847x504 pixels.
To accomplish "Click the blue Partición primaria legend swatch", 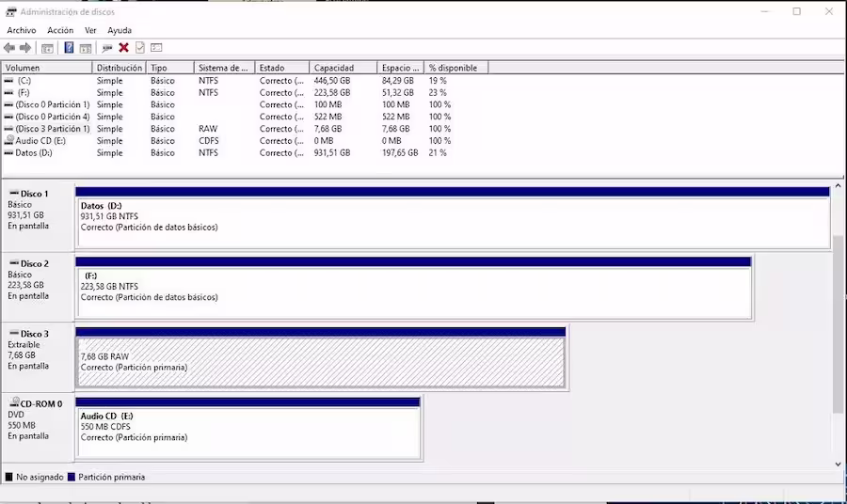I will pyautogui.click(x=71, y=477).
